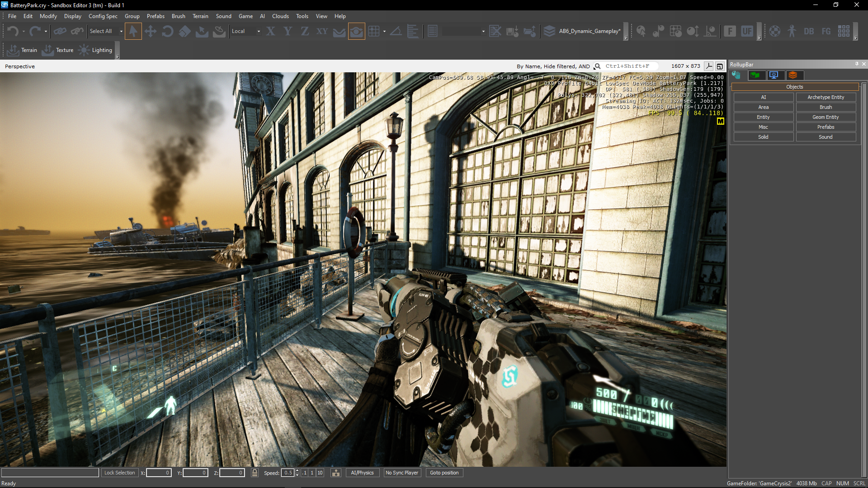This screenshot has height=488, width=868.
Task: Toggle the AI/Physics simulation button
Action: pos(362,473)
